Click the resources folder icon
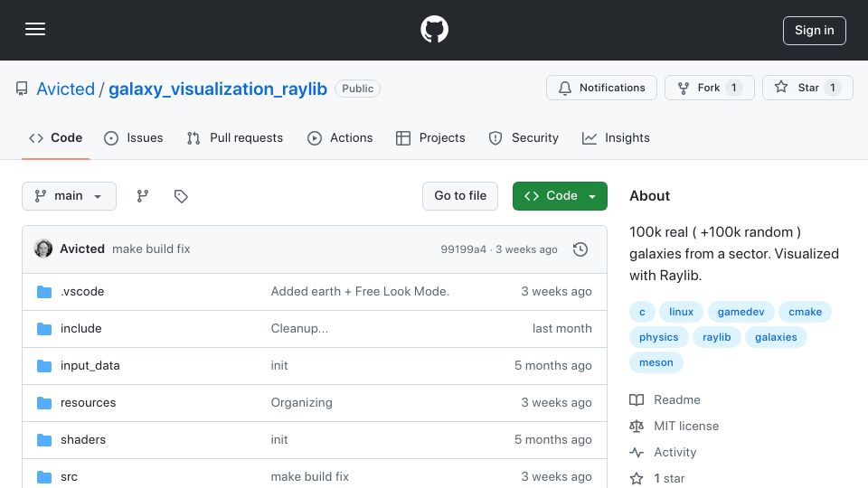The image size is (868, 488). tap(44, 403)
